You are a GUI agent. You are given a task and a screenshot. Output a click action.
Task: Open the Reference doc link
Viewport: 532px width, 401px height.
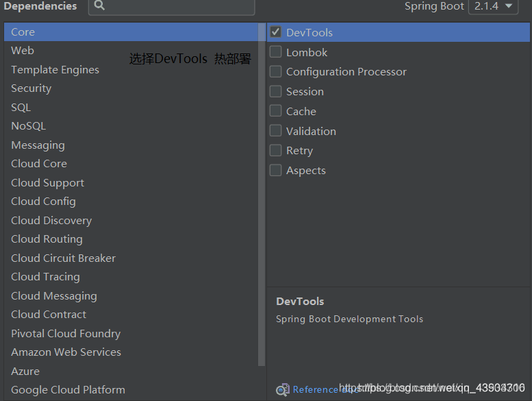(x=325, y=389)
